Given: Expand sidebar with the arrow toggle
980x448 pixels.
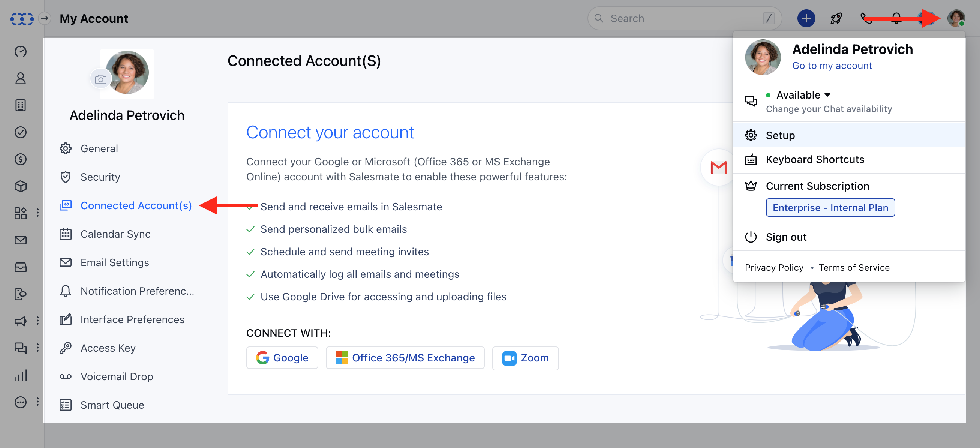Looking at the screenshot, I should [45, 18].
